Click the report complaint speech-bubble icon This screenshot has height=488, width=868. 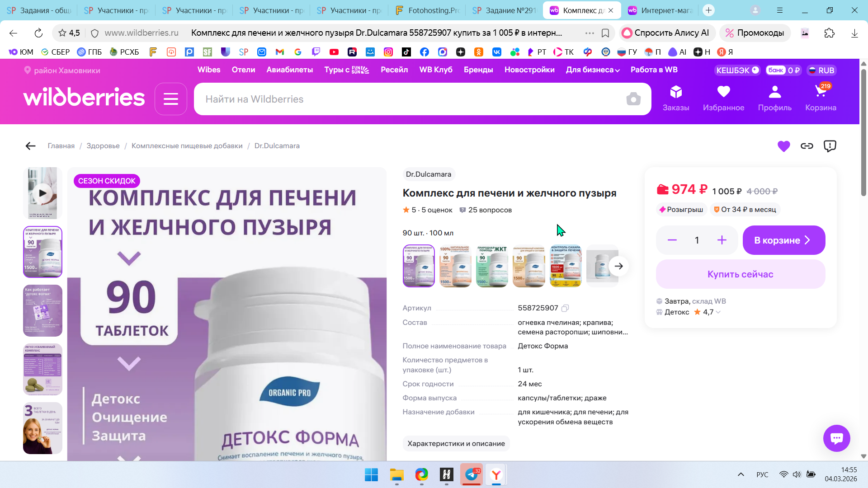[830, 146]
